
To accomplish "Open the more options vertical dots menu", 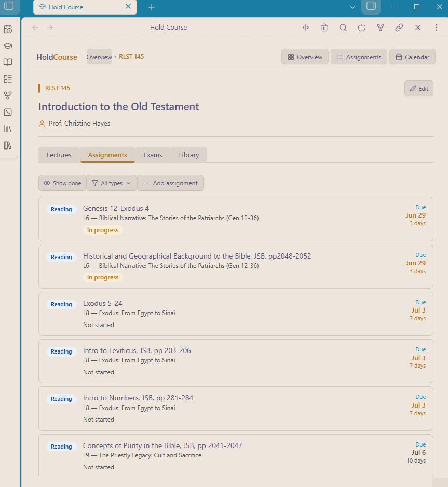I will coord(437,28).
